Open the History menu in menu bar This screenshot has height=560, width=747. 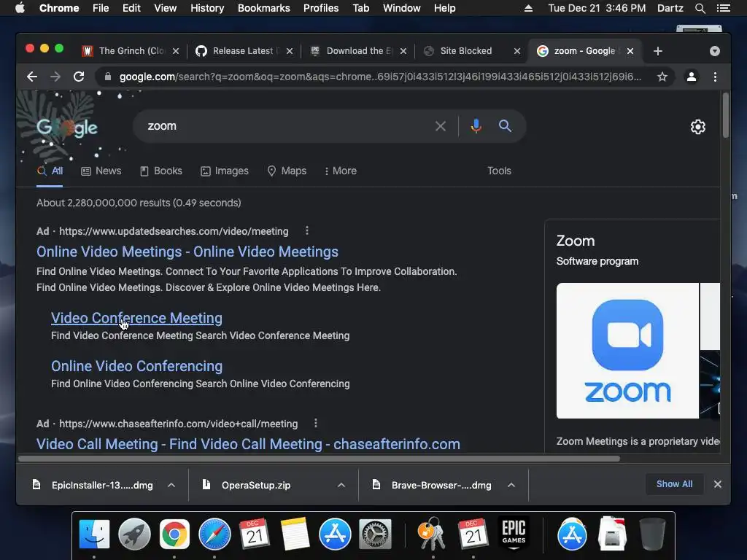pyautogui.click(x=207, y=8)
